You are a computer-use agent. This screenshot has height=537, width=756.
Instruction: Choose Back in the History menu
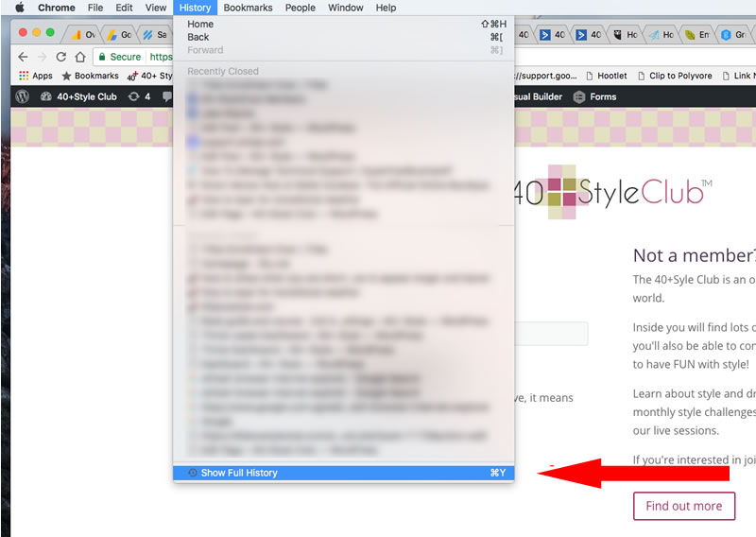point(343,37)
